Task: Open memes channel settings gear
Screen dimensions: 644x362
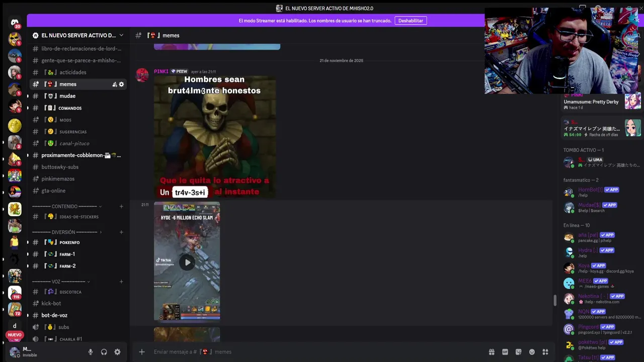Action: click(121, 84)
